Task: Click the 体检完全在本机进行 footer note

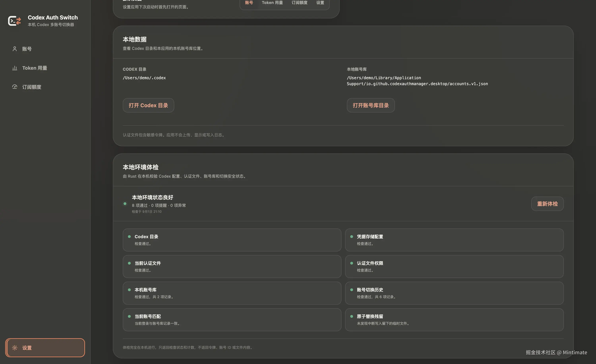Action: (x=188, y=347)
